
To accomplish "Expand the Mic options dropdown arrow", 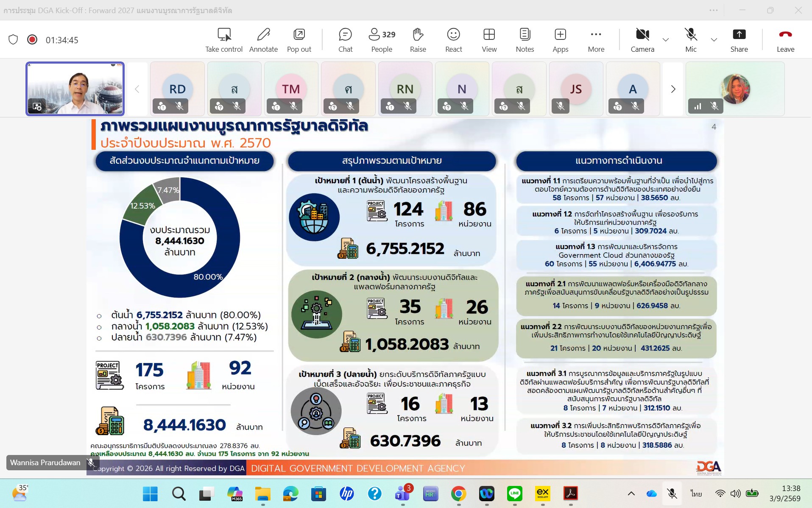I will [x=714, y=40].
